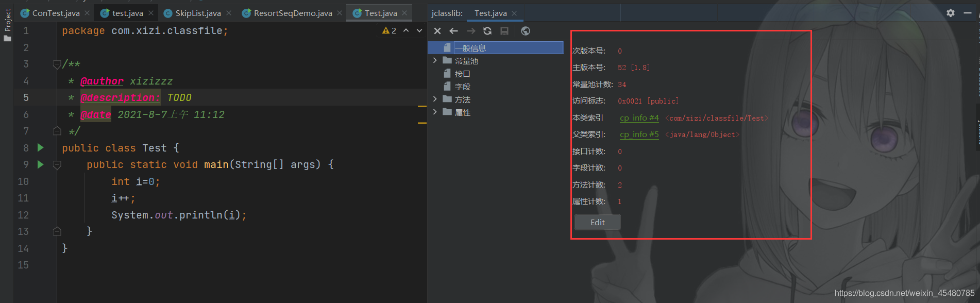Click the @date tag in Javadoc
The image size is (980, 303).
(96, 114)
